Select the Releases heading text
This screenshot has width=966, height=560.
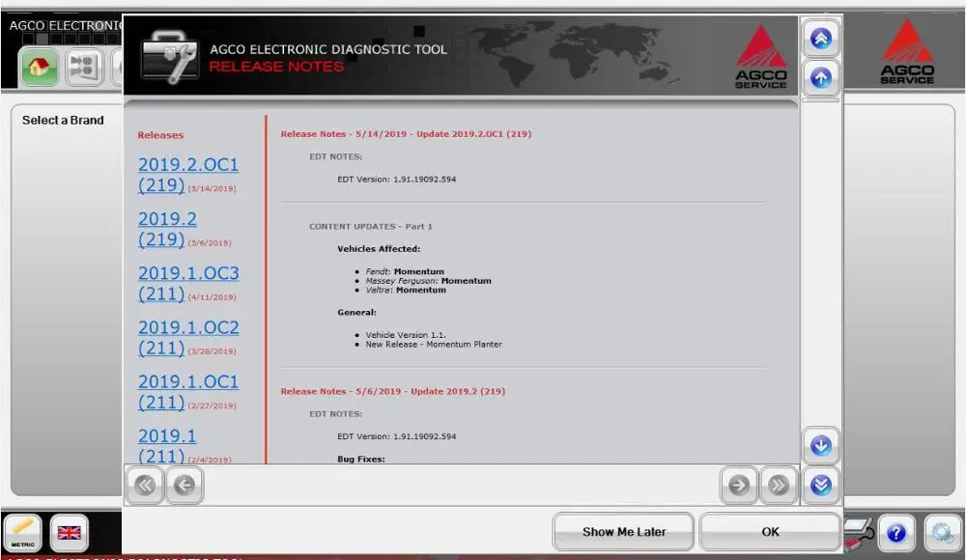(x=160, y=135)
